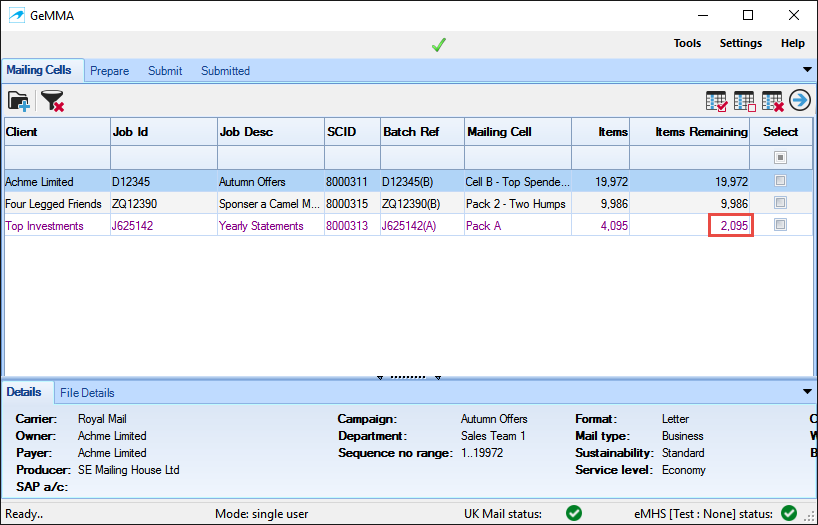The width and height of the screenshot is (818, 525).
Task: Tick the Select checkbox for Top Investments
Action: (780, 224)
